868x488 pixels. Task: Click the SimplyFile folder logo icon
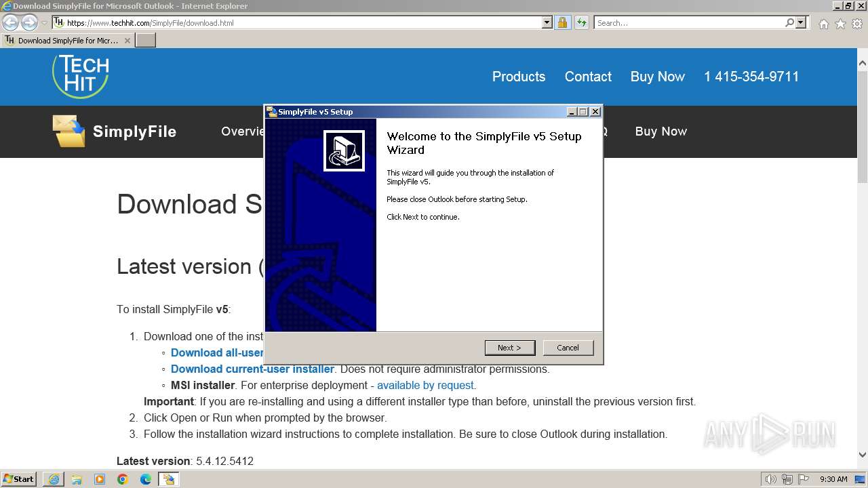click(68, 131)
